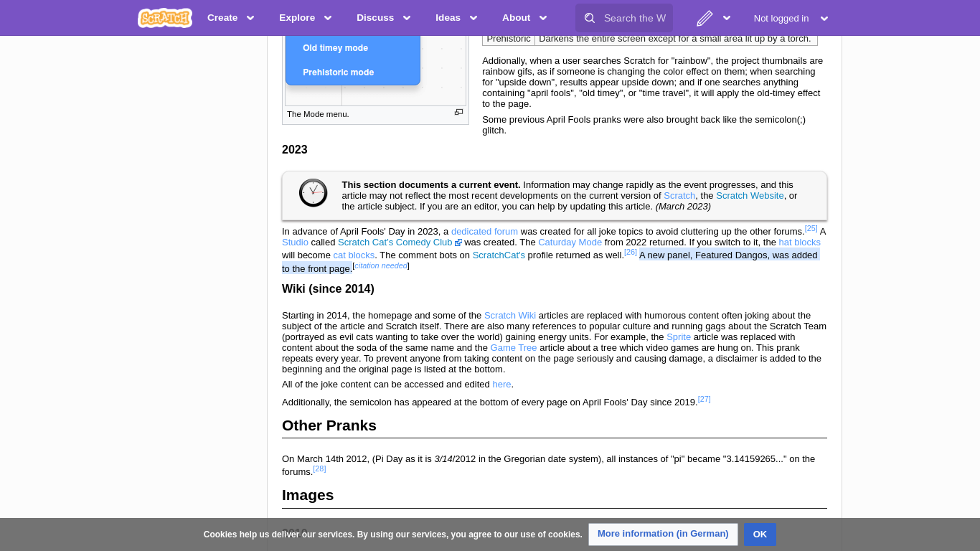
Task: Open the About menu
Action: point(524,17)
